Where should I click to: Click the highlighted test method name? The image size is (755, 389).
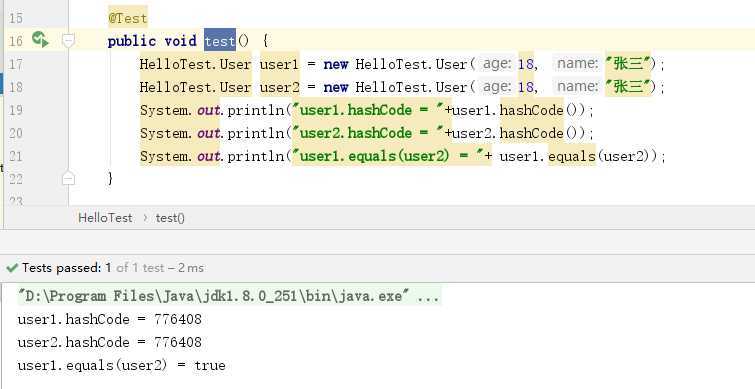(x=220, y=41)
